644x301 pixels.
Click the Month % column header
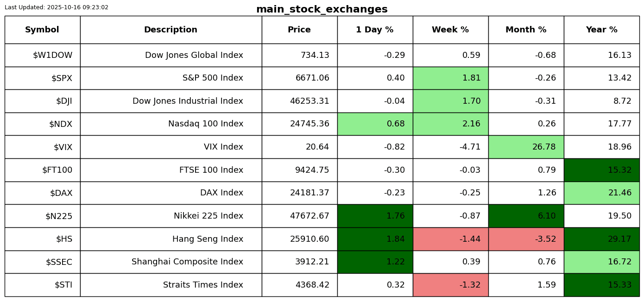[x=526, y=30]
